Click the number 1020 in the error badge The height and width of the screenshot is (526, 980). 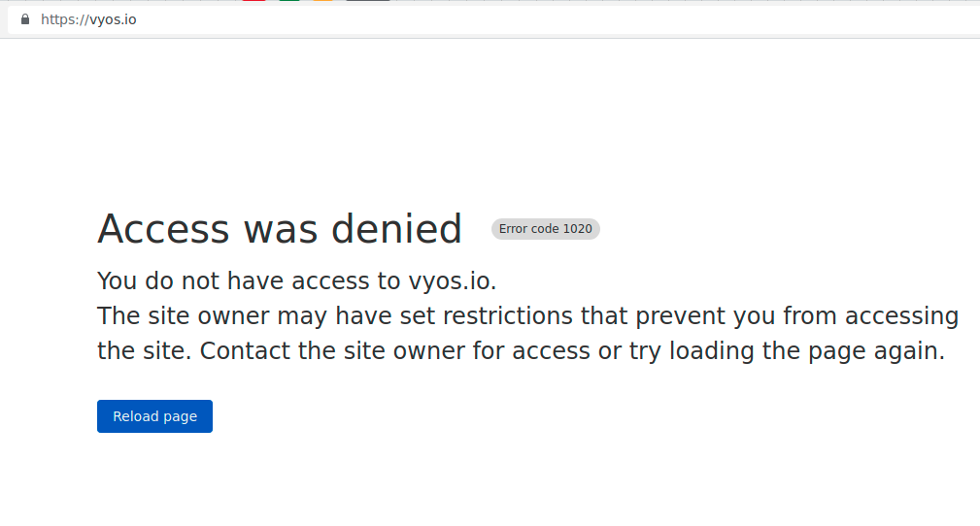[577, 229]
